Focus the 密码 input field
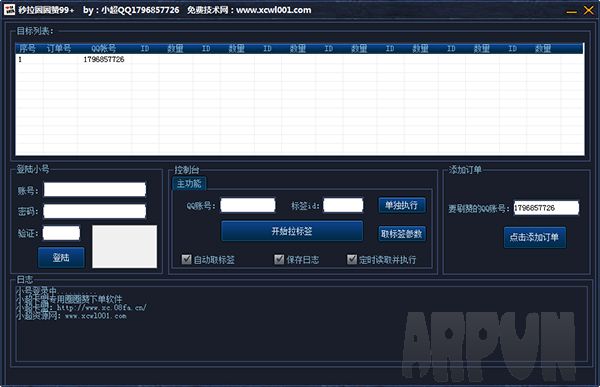 click(95, 211)
